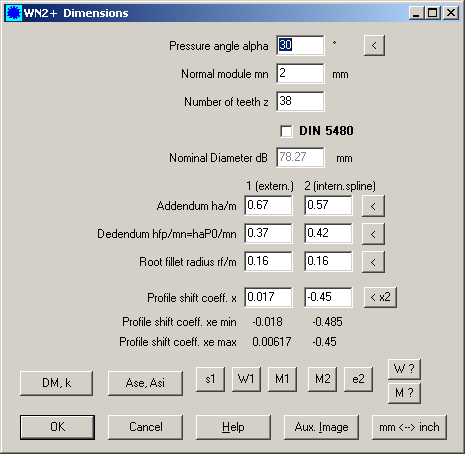Click the Aux. Image button

tap(321, 427)
